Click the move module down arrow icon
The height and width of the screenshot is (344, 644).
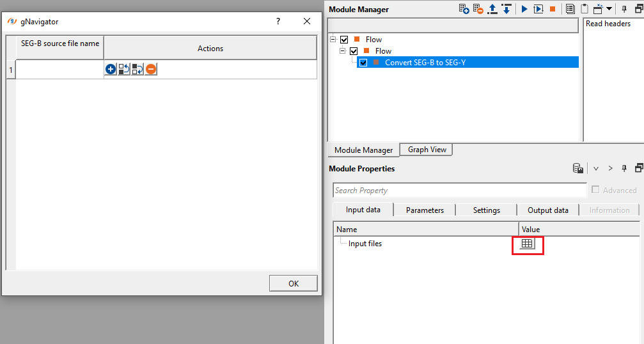pos(507,9)
